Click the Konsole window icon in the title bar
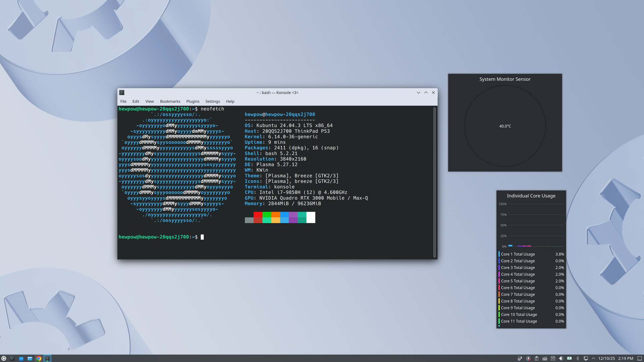 click(x=122, y=93)
